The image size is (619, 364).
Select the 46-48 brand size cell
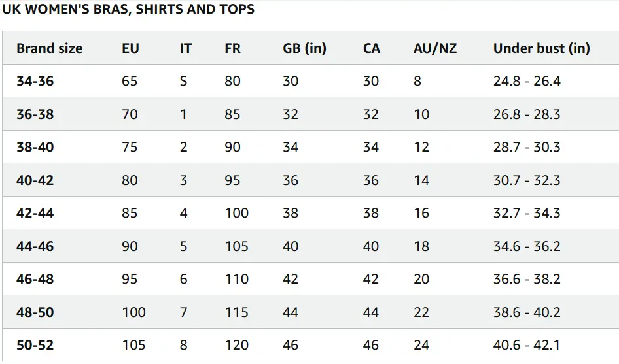[35, 279]
